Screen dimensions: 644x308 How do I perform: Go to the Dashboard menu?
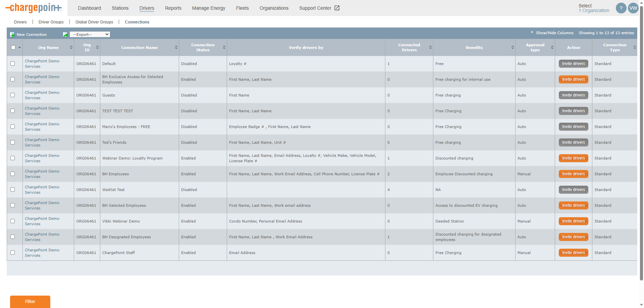(90, 8)
